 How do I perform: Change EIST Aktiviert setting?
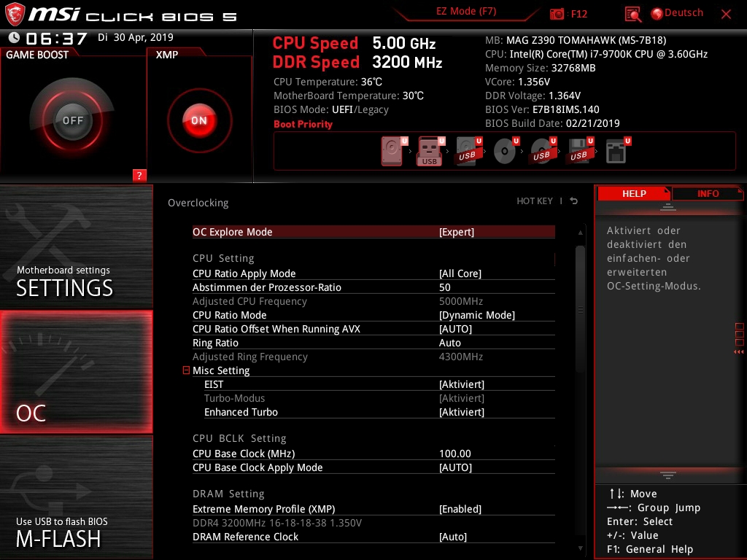click(x=462, y=384)
